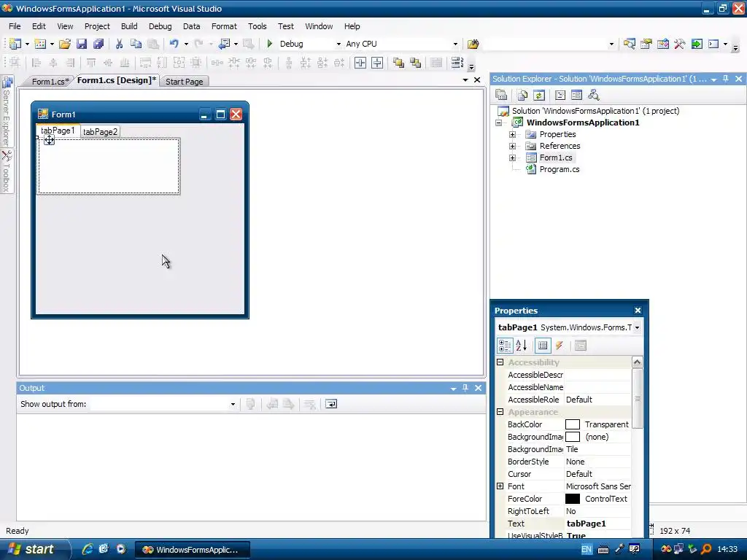Open a file with the folder icon
747x560 pixels.
(65, 44)
